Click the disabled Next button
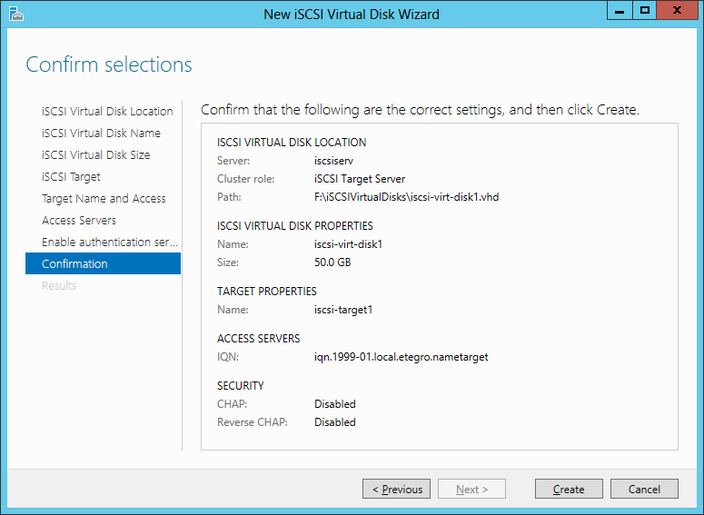The height and width of the screenshot is (515, 704). point(471,489)
